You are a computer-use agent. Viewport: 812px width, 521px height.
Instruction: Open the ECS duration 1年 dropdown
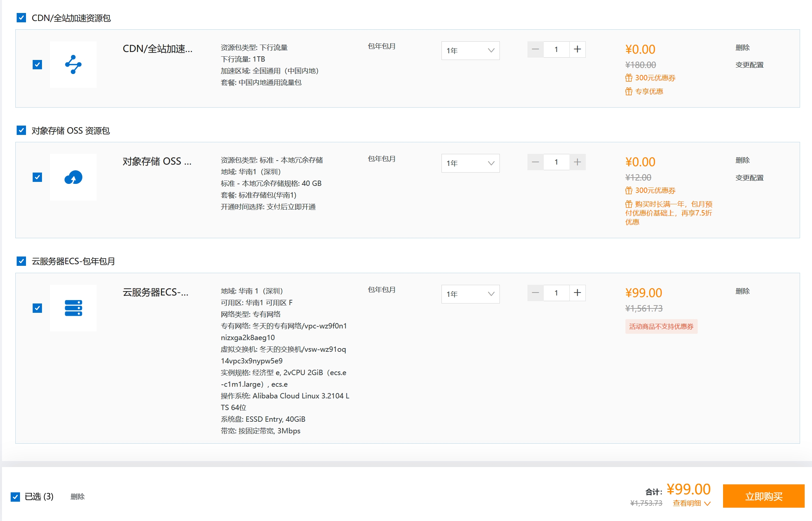[470, 294]
